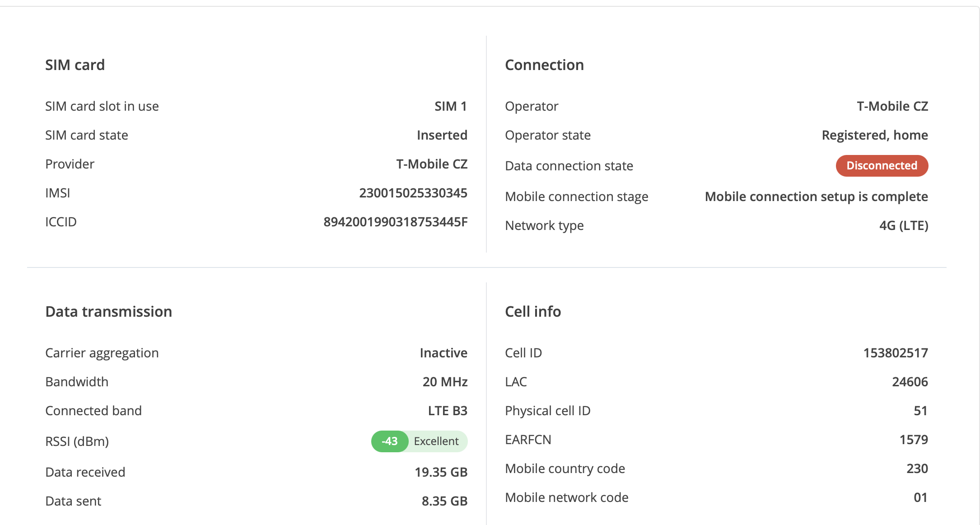Click the Inactive carrier aggregation value
Viewport: 980px width, 525px height.
[x=443, y=353]
